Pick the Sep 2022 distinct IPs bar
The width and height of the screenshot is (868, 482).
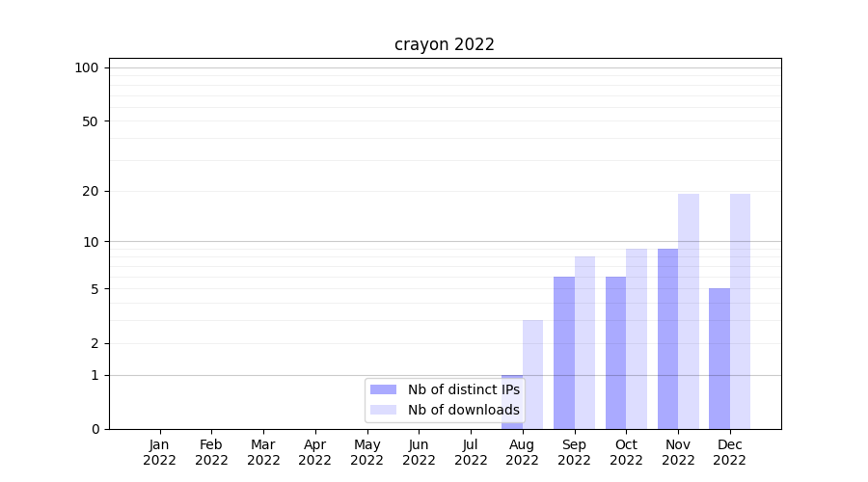(563, 352)
